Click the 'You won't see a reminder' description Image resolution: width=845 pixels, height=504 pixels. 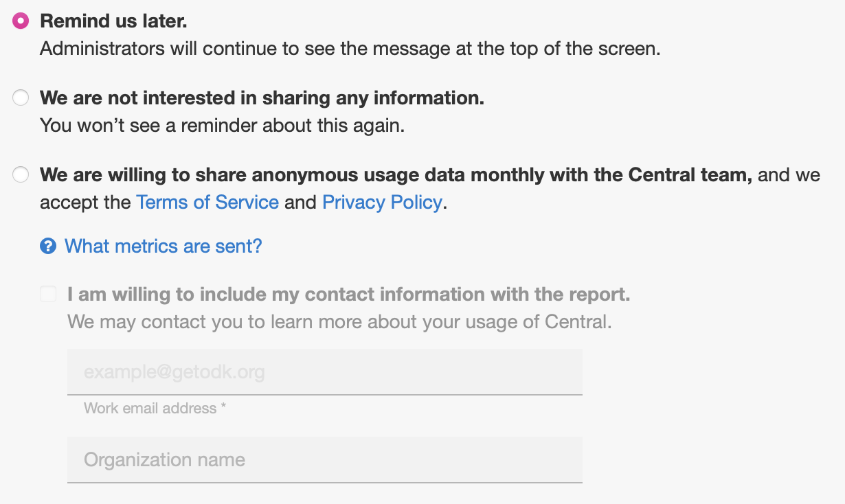pos(222,126)
